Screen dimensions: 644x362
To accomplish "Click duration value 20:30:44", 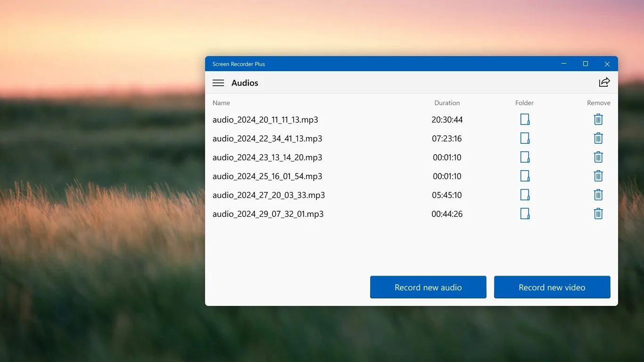I will click(447, 120).
